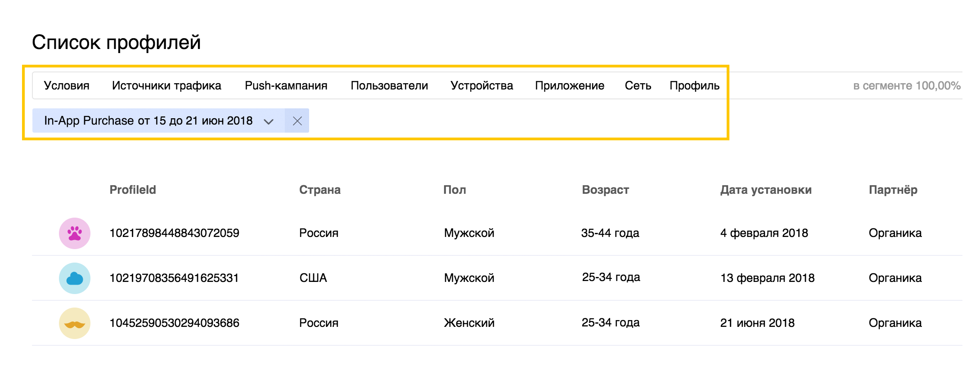Open the Пользователи filter menu
This screenshot has width=980, height=366.
pos(389,86)
